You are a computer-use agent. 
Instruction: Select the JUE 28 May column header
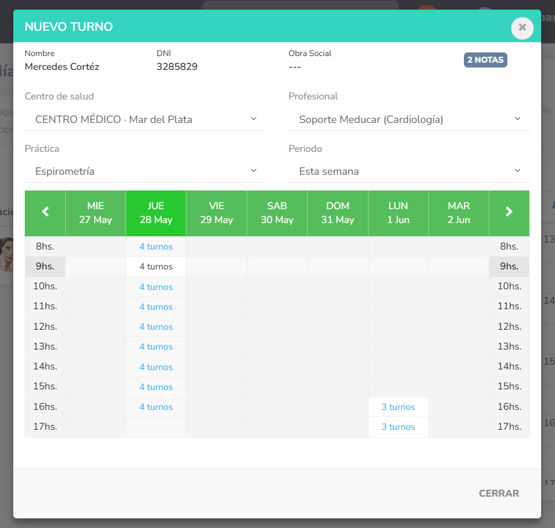[x=156, y=213]
